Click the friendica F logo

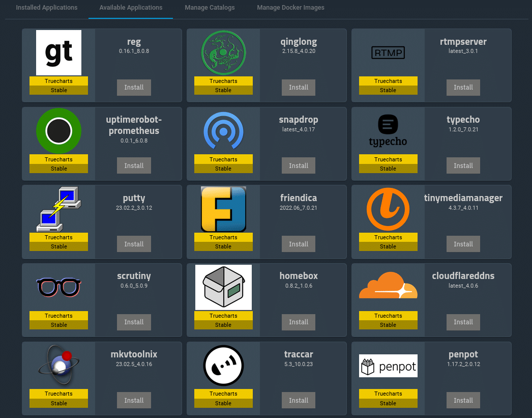tap(223, 209)
